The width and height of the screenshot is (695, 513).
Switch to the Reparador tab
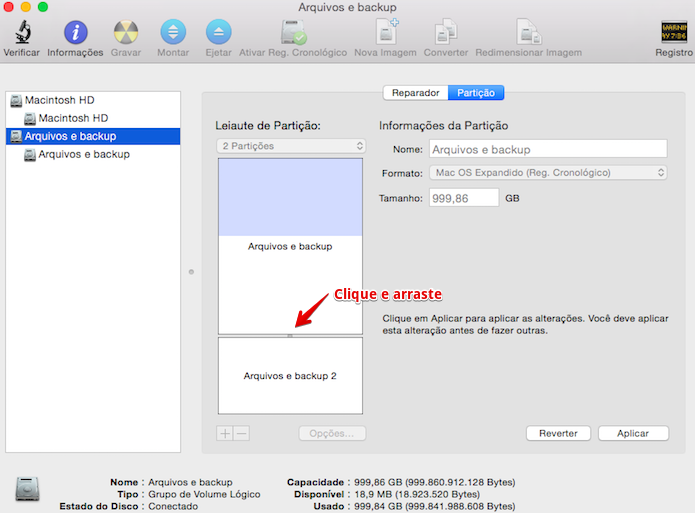point(415,93)
